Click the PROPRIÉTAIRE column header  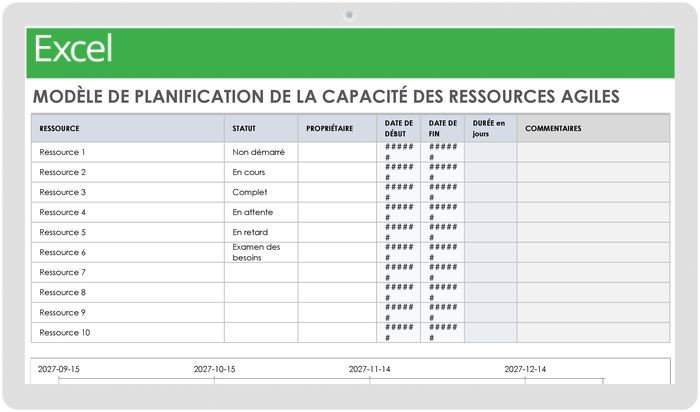(x=337, y=129)
